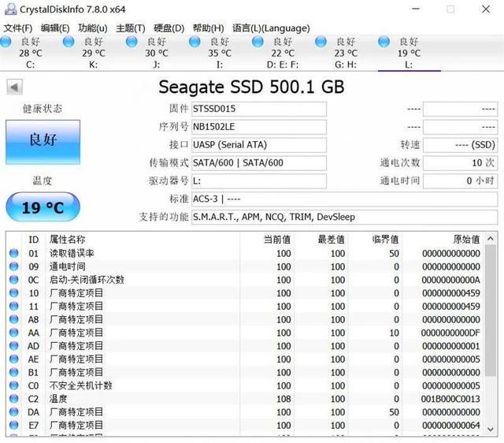This screenshot has width=504, height=443.
Task: Click the transfer mode SATA/600 field
Action: (259, 163)
